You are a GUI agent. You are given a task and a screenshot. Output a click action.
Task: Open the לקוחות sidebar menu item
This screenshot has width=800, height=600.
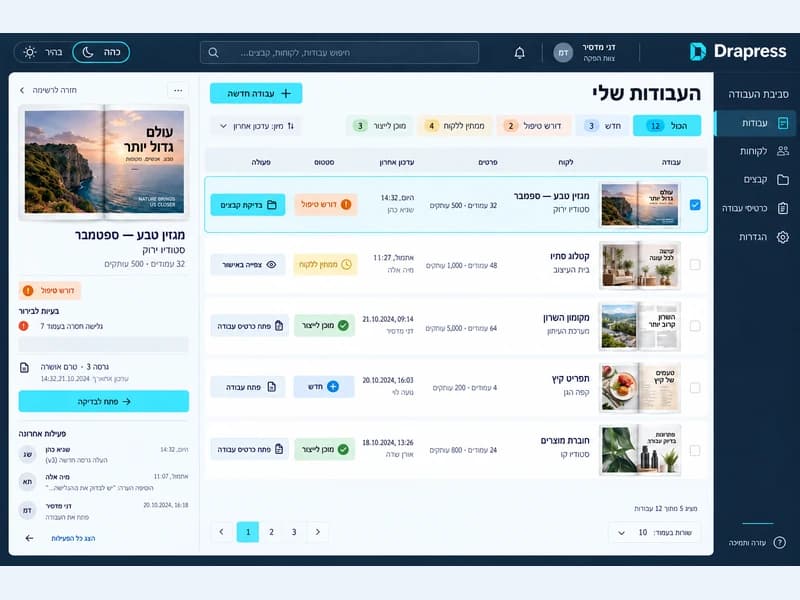click(756, 151)
